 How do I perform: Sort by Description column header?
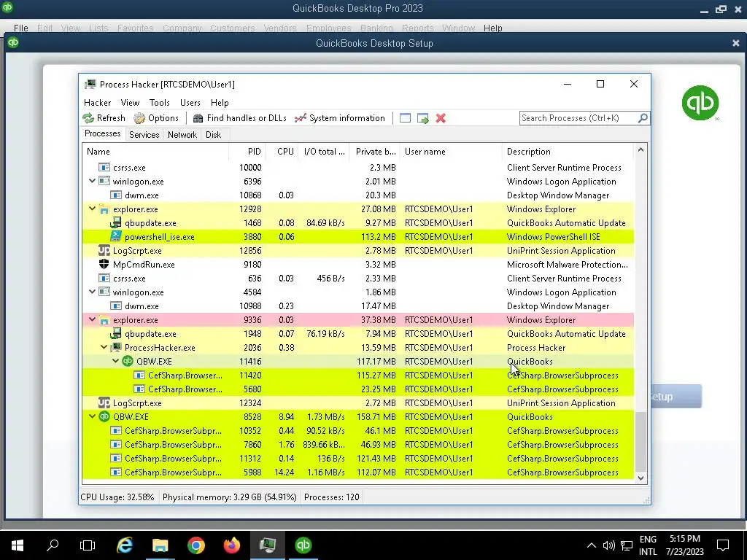pos(568,152)
